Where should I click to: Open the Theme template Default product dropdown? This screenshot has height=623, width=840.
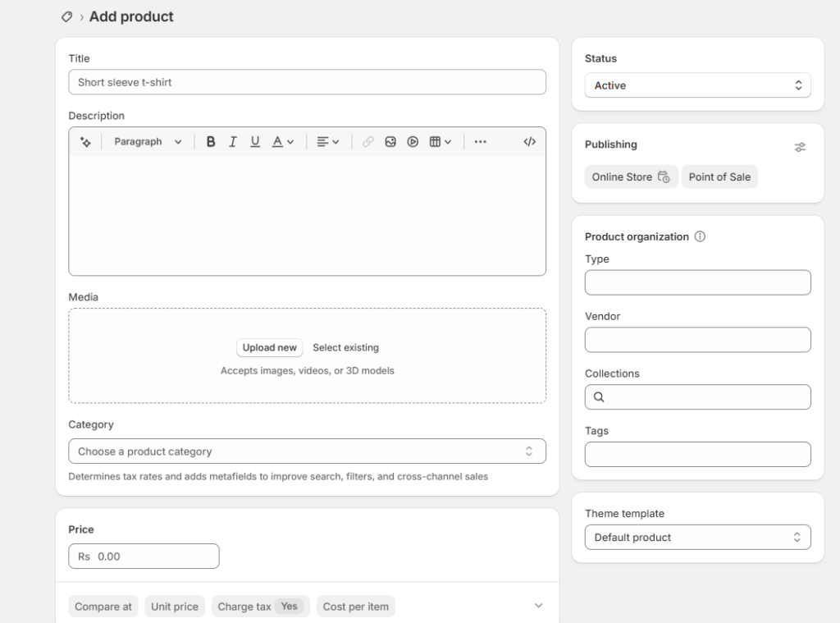[697, 537]
